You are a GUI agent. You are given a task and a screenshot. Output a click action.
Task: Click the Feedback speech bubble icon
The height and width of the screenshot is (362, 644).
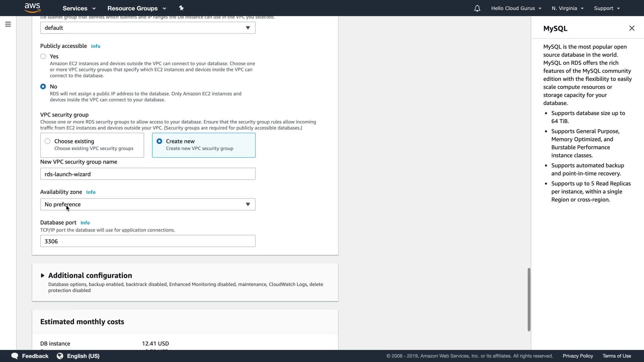[15, 356]
